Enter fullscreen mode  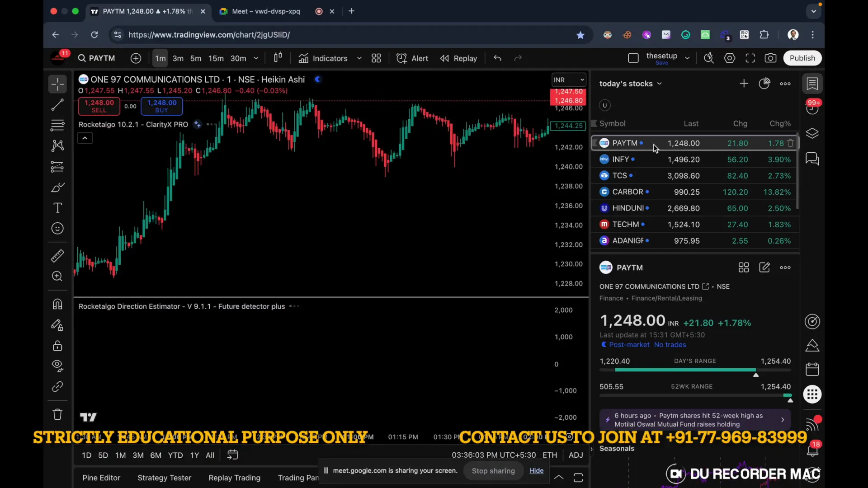click(750, 58)
